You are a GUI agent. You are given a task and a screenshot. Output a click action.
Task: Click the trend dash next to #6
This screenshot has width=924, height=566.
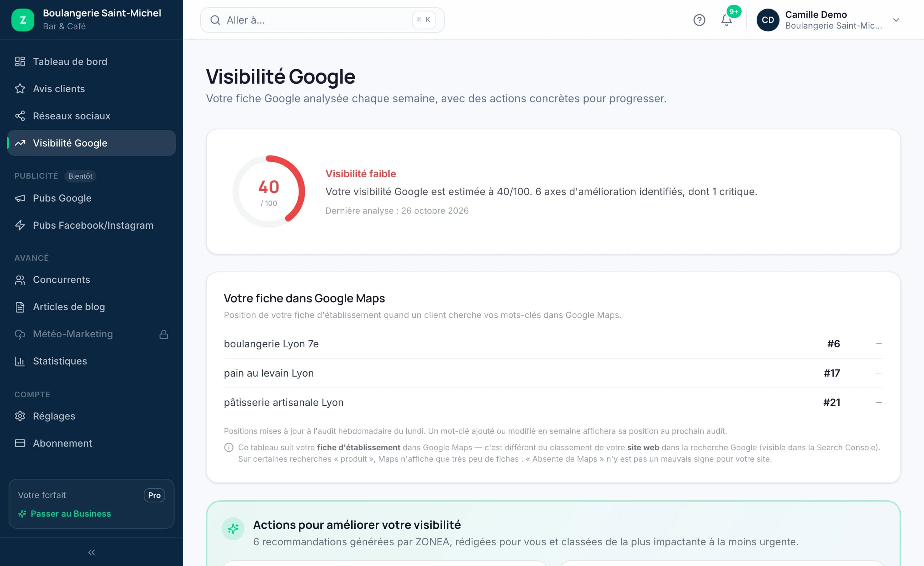[x=879, y=344]
